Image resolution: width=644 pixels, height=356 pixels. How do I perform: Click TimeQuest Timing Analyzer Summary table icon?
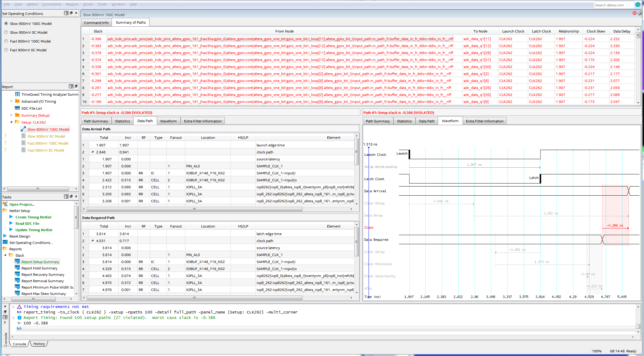point(17,94)
